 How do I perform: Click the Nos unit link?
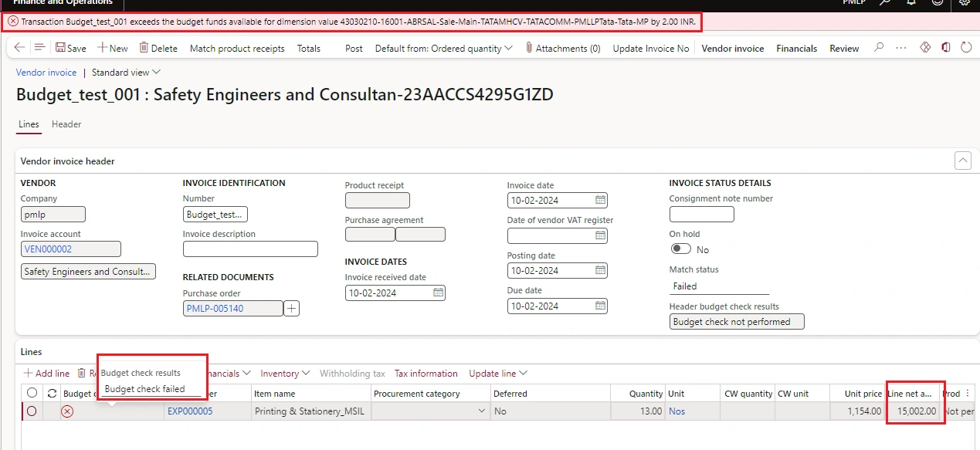click(x=677, y=411)
